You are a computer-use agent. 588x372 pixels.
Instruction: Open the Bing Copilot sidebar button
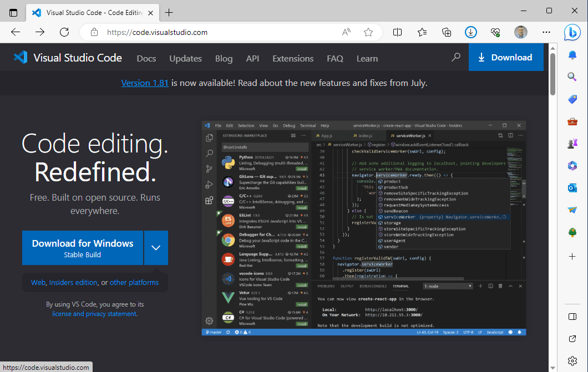coord(572,32)
